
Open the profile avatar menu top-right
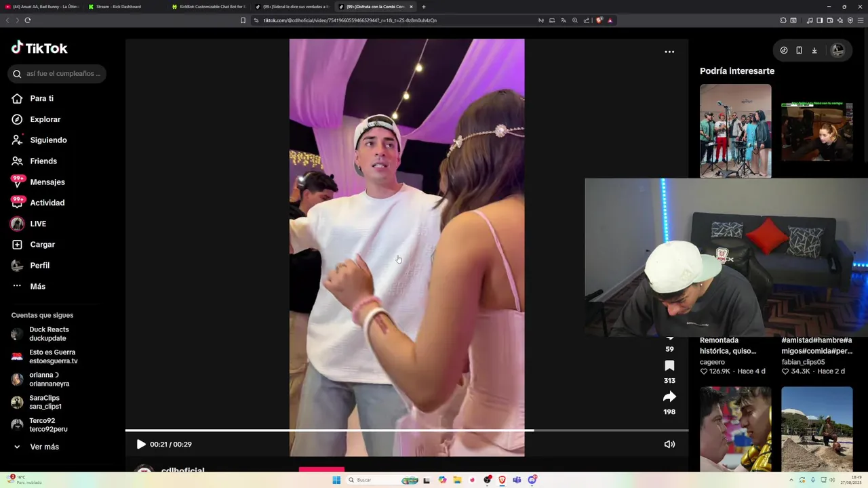pyautogui.click(x=838, y=50)
